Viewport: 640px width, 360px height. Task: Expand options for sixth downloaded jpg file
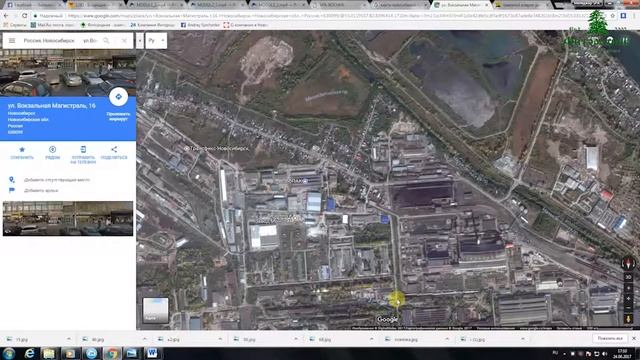(447, 339)
